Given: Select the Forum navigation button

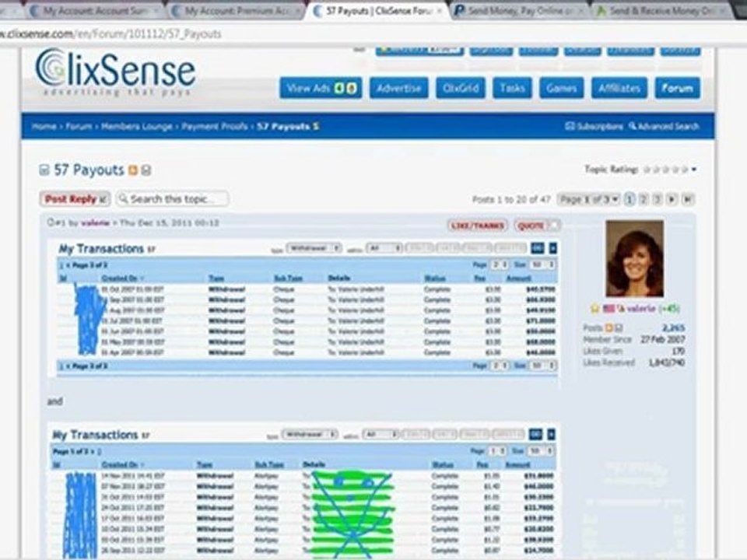Looking at the screenshot, I should tap(678, 88).
